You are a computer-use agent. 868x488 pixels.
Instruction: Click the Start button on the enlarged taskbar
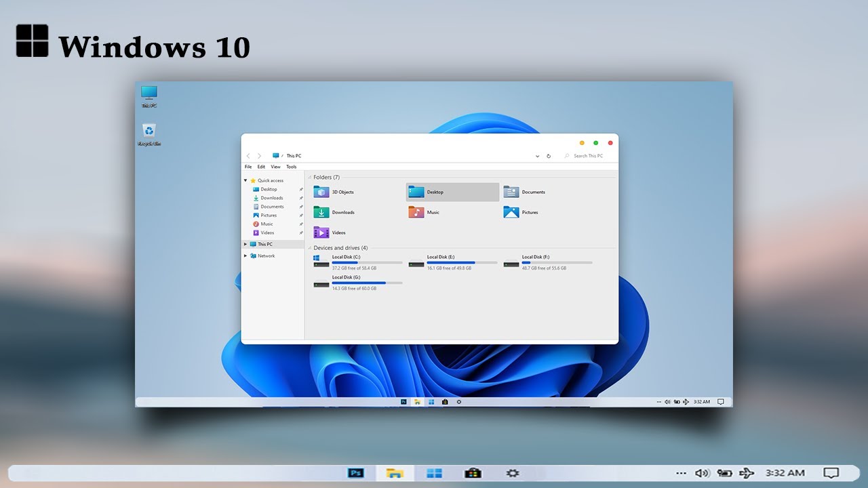(x=434, y=473)
